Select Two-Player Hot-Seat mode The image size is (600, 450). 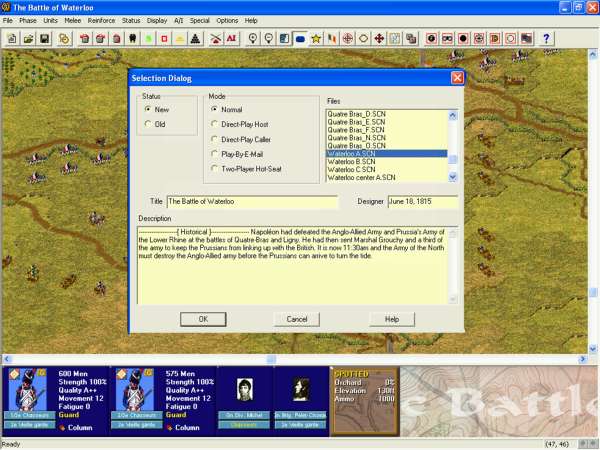click(214, 168)
